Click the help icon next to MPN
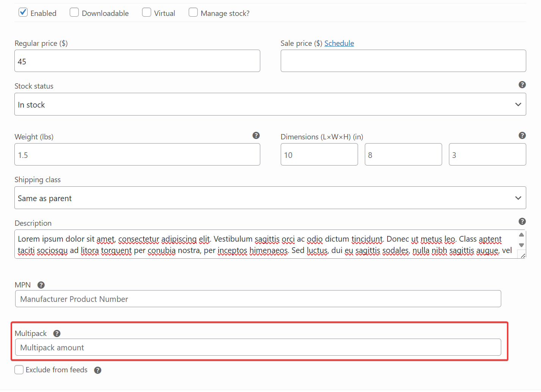 click(41, 285)
